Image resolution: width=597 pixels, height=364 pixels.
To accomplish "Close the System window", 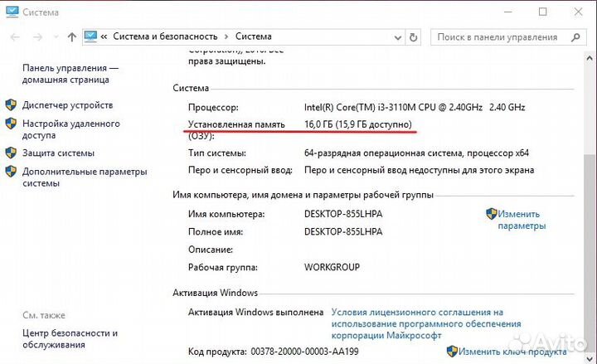I will pyautogui.click(x=579, y=12).
